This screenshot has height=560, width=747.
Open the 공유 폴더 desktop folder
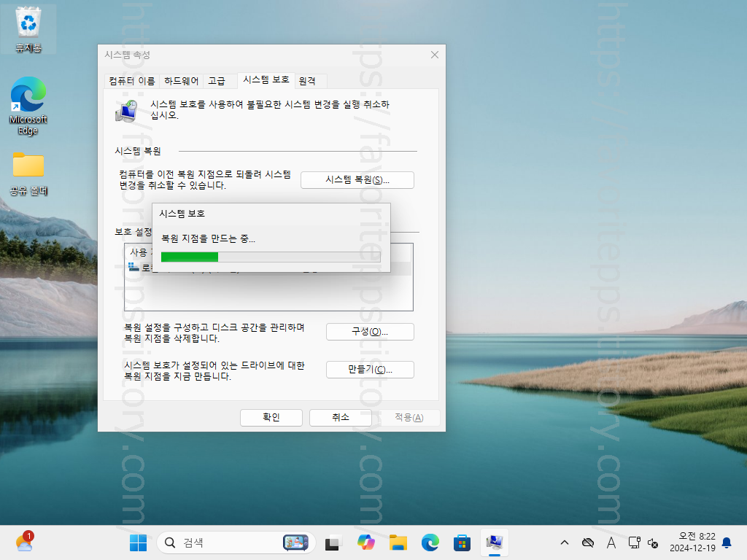click(x=28, y=174)
